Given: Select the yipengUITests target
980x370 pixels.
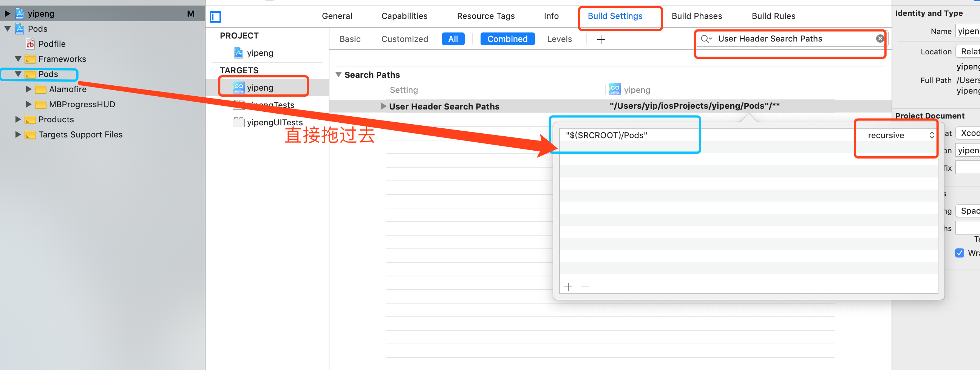Looking at the screenshot, I should (275, 122).
